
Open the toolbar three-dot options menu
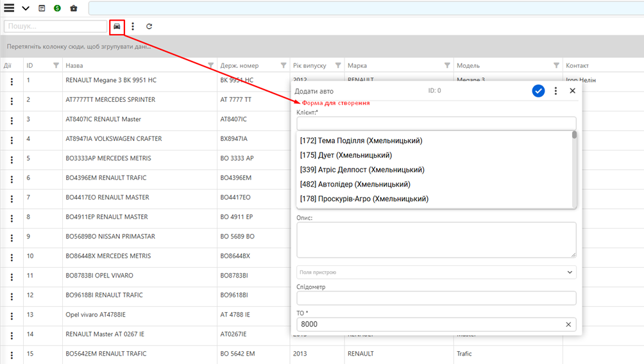coord(133,26)
